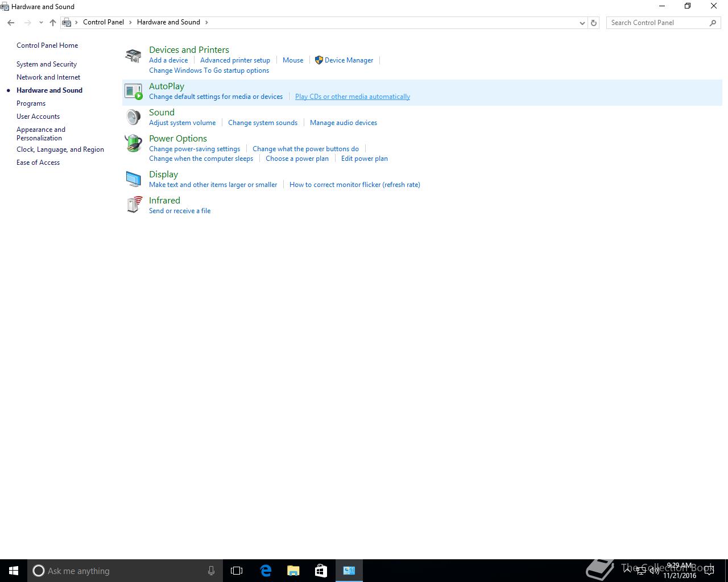Click Change what the power buttons do
The image size is (728, 582).
point(305,149)
